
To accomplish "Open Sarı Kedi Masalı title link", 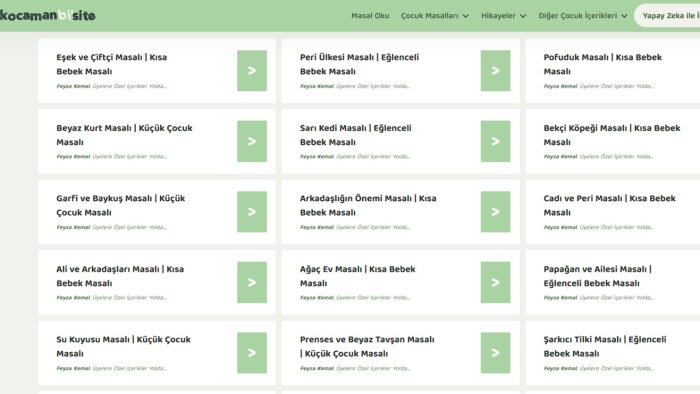I will pos(355,135).
